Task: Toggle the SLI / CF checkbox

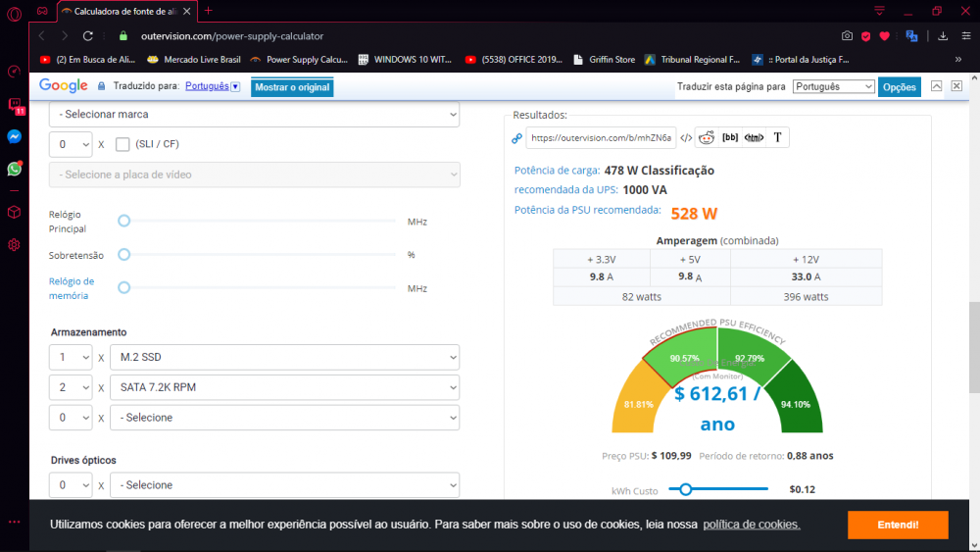Action: coord(122,144)
